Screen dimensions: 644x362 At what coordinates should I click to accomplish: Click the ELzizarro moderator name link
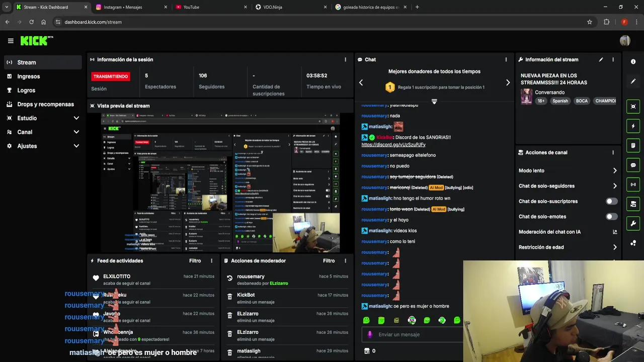[279, 283]
